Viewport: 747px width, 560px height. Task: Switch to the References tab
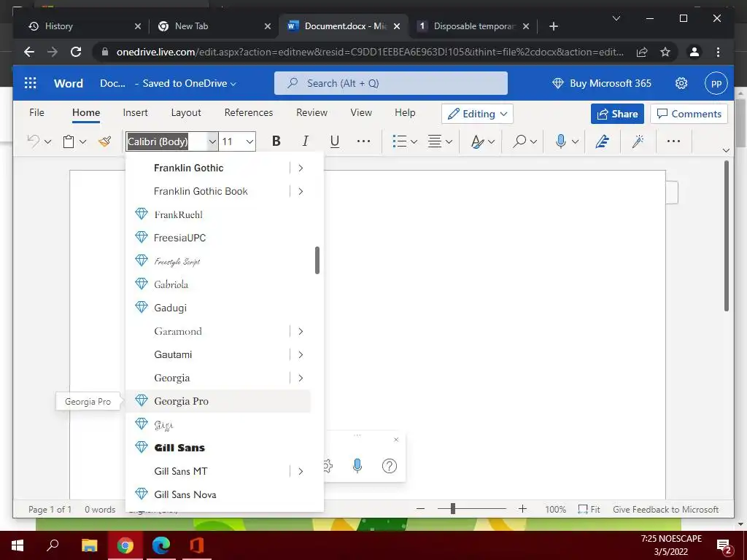249,113
